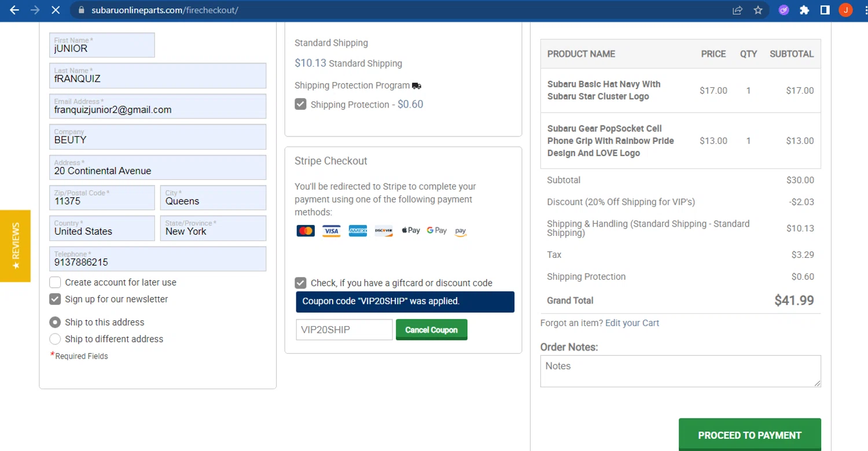Image resolution: width=868 pixels, height=451 pixels.
Task: Open the Edit your Cart link
Action: point(632,323)
